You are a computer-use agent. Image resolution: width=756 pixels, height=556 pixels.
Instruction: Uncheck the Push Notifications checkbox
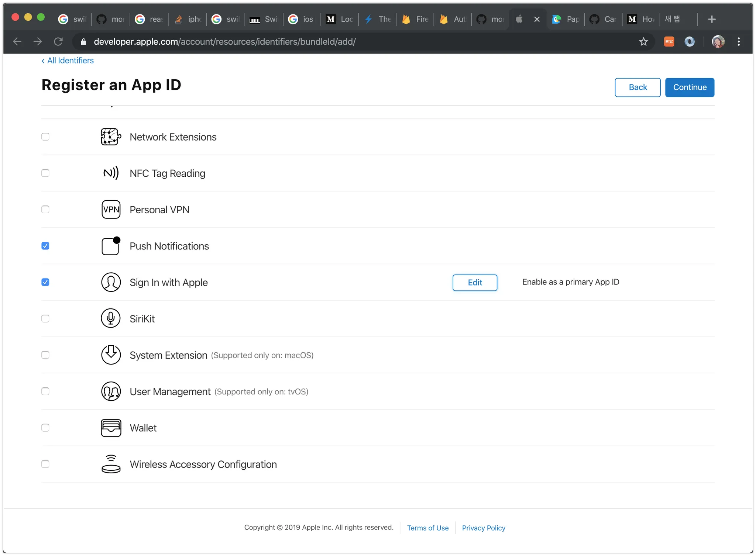pyautogui.click(x=45, y=246)
